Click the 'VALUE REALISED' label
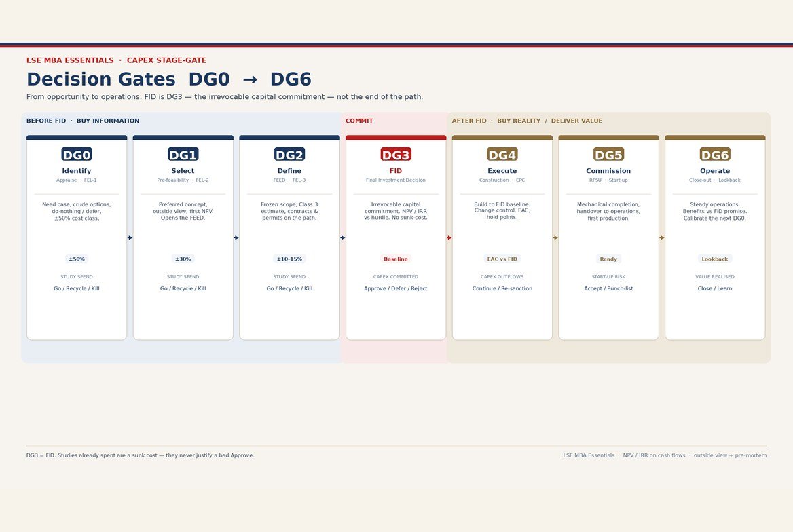This screenshot has width=793, height=532. coord(715,277)
